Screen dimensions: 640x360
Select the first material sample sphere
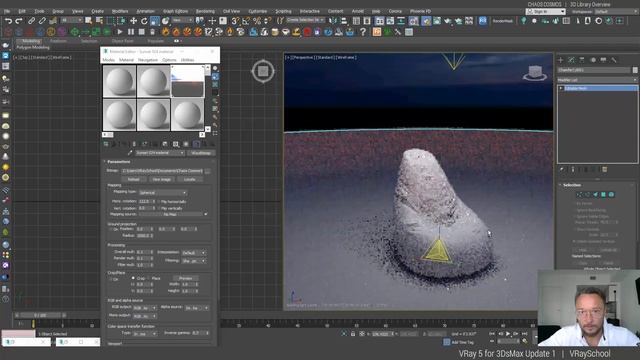click(119, 82)
